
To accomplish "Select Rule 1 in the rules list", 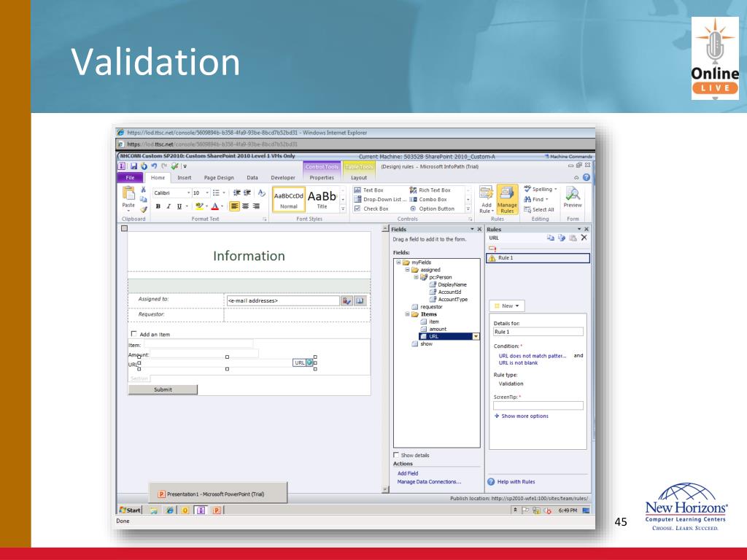I will 538,257.
